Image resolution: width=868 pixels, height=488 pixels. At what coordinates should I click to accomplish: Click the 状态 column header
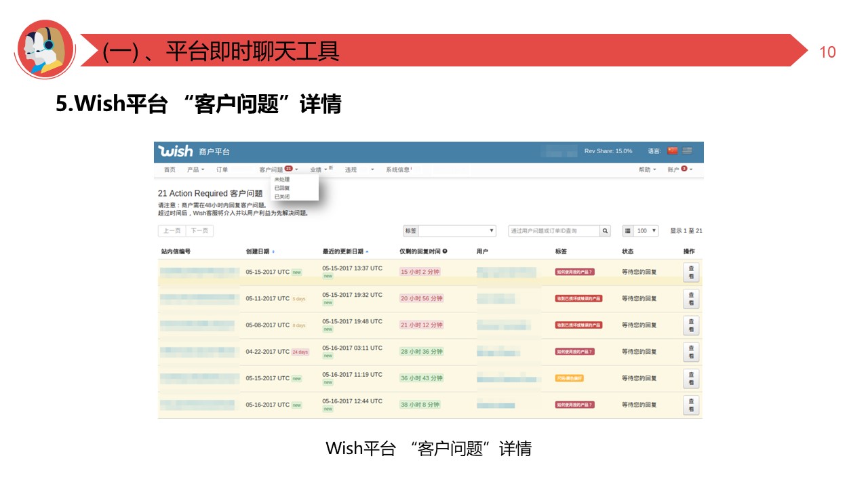628,251
